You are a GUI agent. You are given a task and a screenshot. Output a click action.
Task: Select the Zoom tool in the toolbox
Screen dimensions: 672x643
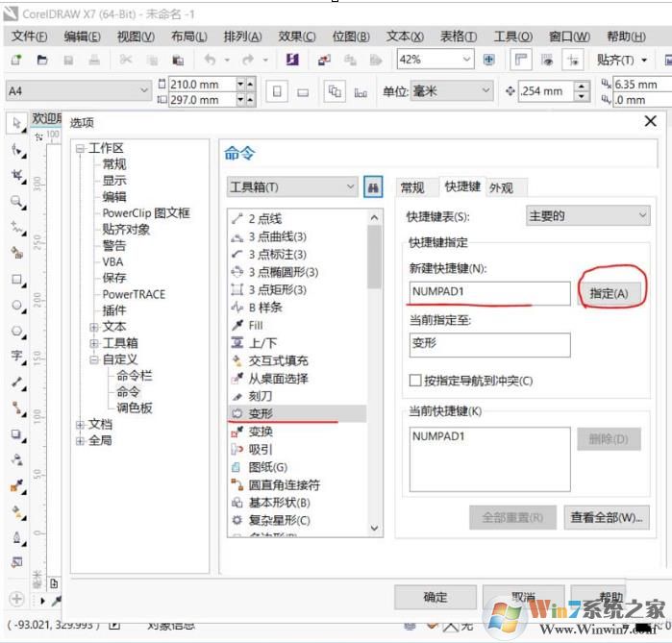pos(16,201)
